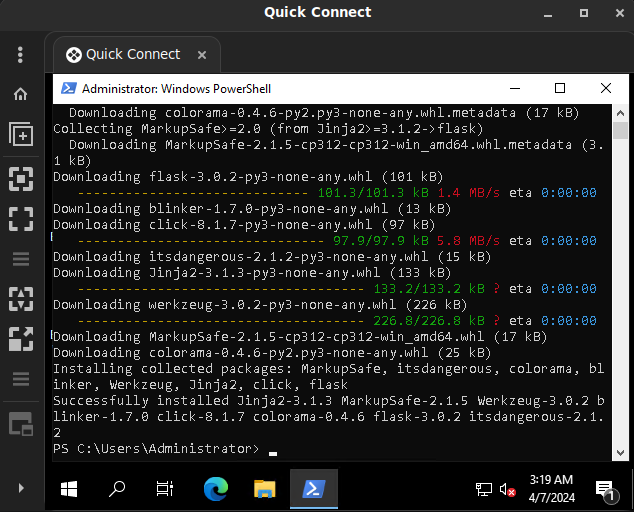Close the Quick Connect tab
Viewport: 634px width, 512px height.
pyautogui.click(x=202, y=55)
